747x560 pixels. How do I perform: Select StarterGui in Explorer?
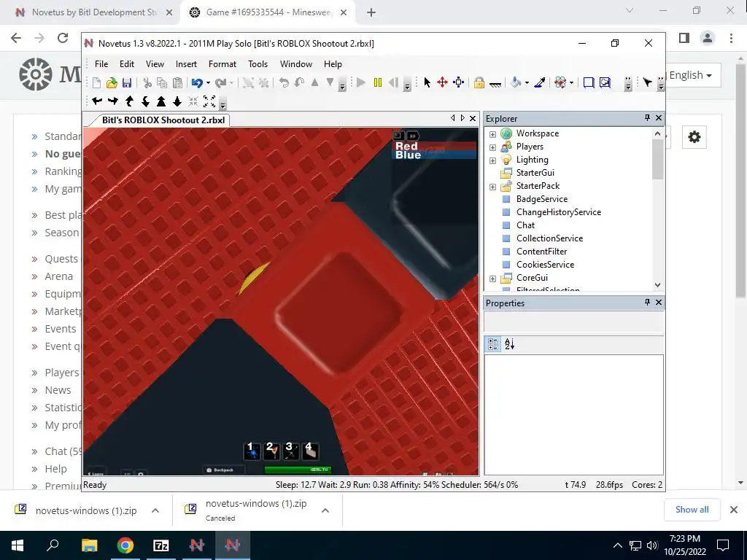click(535, 173)
